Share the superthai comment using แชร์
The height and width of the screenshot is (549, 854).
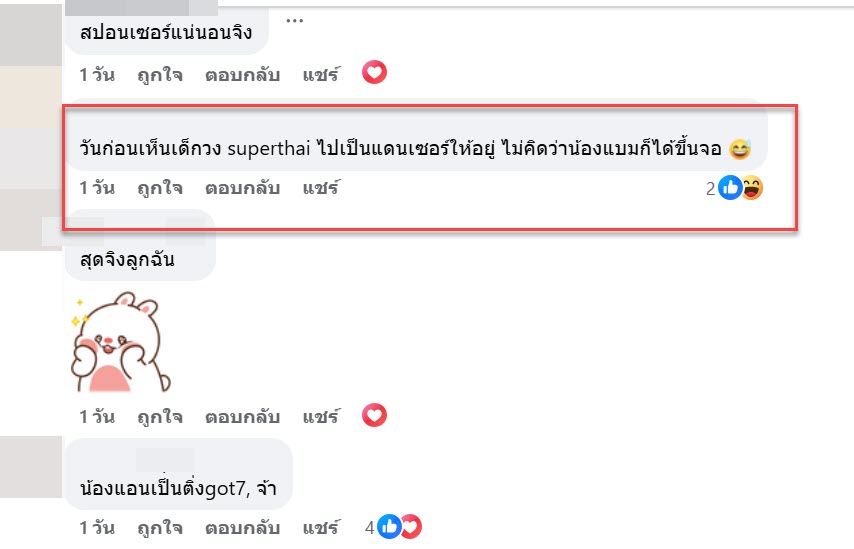(x=321, y=187)
